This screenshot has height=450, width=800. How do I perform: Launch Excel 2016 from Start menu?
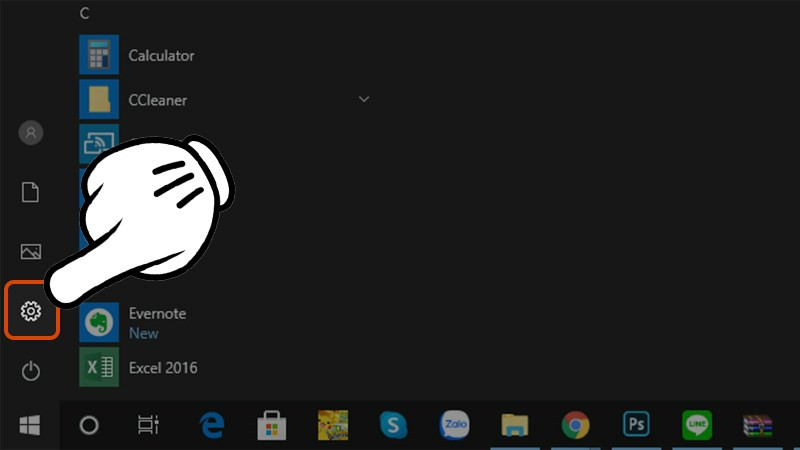(x=162, y=368)
